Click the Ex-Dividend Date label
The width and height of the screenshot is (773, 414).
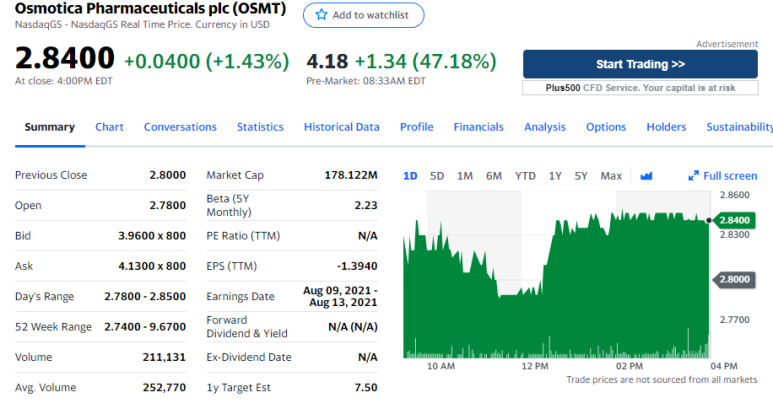[249, 357]
